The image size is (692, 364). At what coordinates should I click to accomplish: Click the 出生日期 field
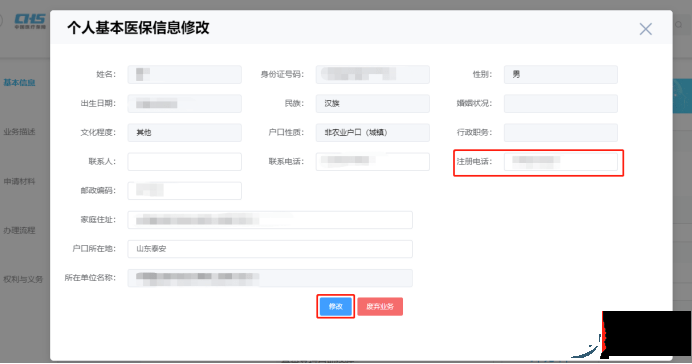click(x=184, y=104)
